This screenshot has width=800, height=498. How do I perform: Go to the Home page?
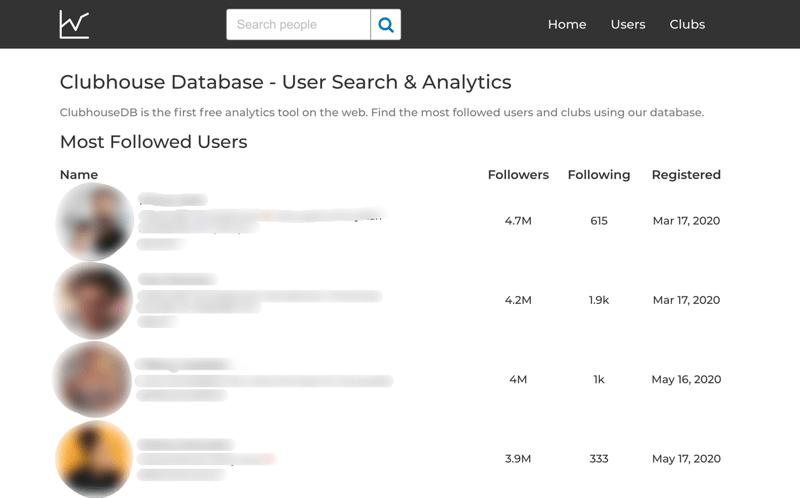[x=567, y=24]
